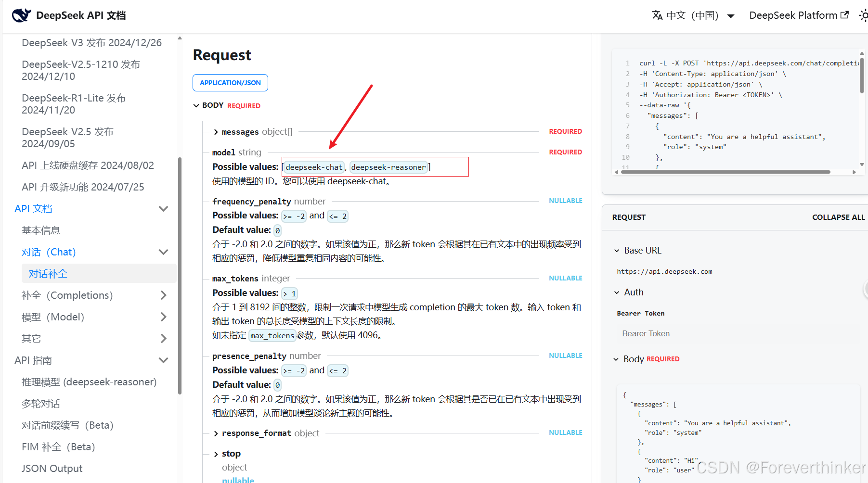Toggle the light/dark theme sun icon
Image resolution: width=868 pixels, height=483 pixels.
click(x=864, y=15)
